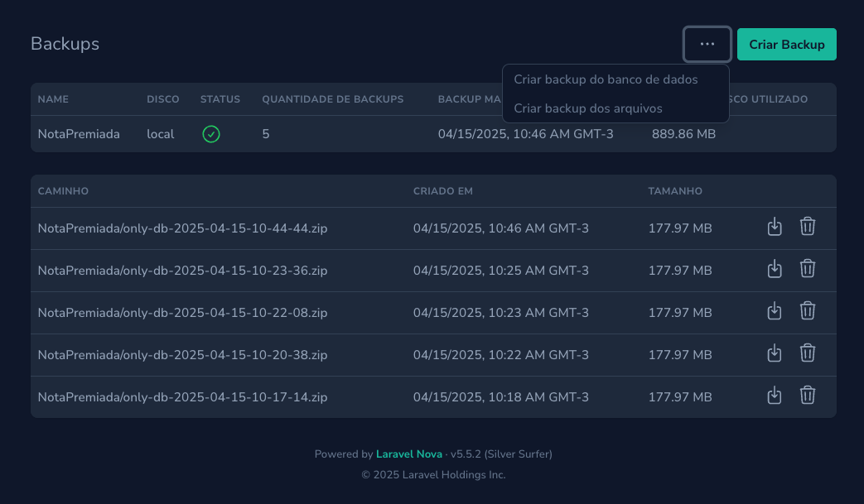
Task: Click the Caminho column header
Action: (63, 191)
